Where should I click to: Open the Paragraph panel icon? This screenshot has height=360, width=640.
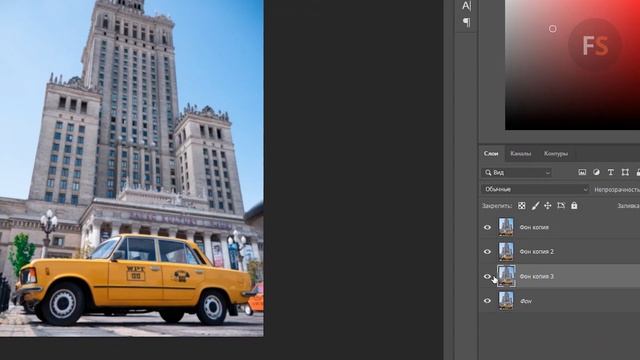467,22
